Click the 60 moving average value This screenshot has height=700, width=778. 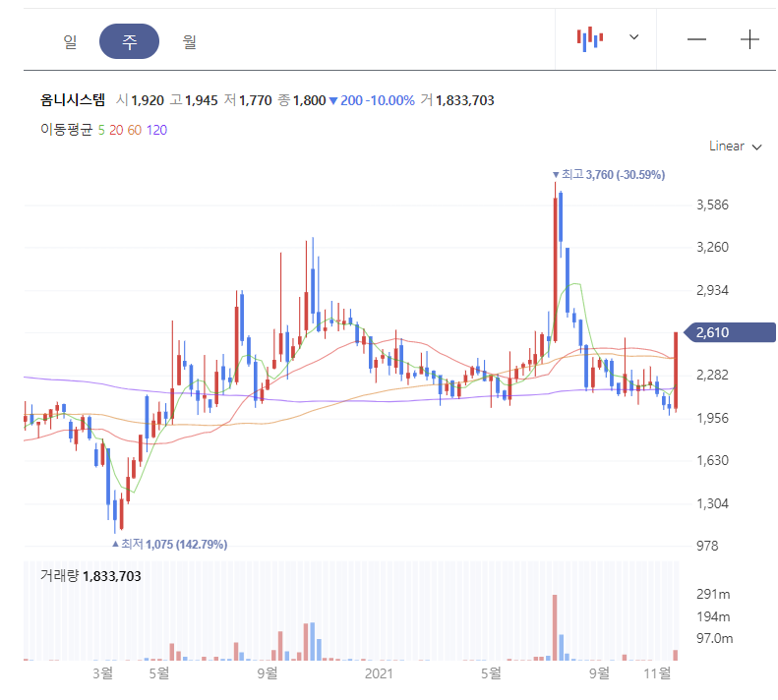[x=135, y=130]
